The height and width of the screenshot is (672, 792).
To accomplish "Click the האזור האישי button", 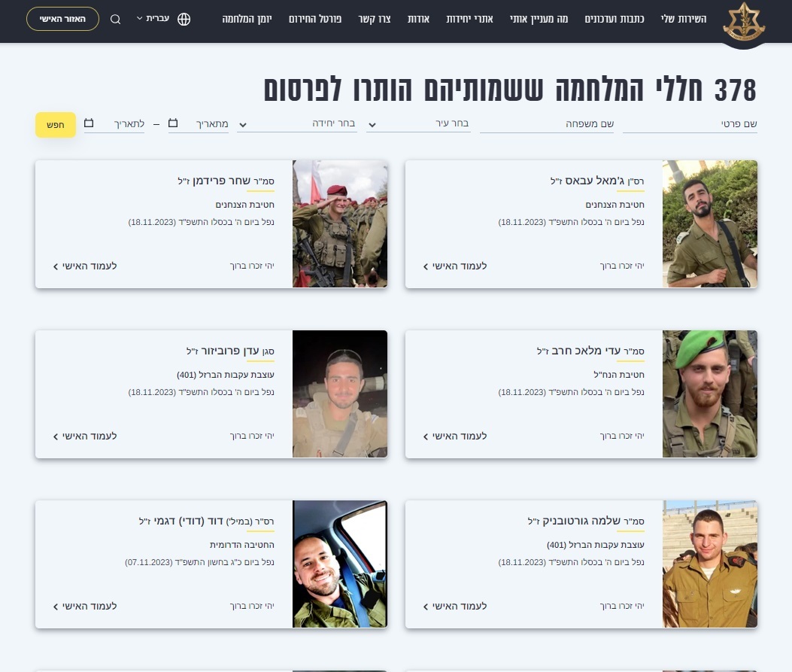I will (x=62, y=19).
